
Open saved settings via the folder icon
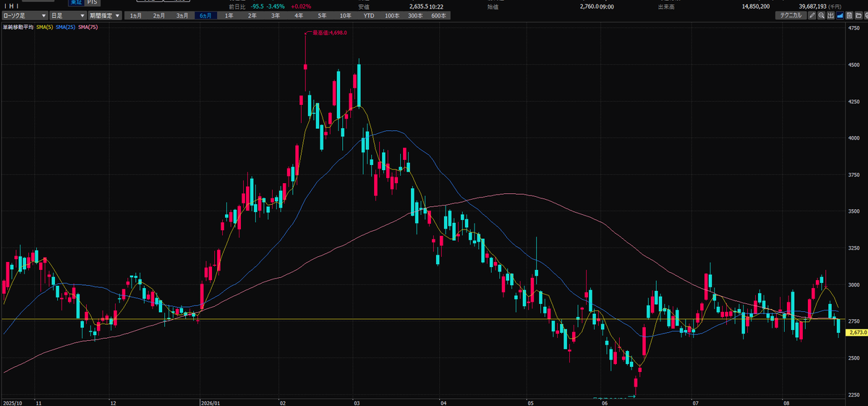(x=859, y=15)
